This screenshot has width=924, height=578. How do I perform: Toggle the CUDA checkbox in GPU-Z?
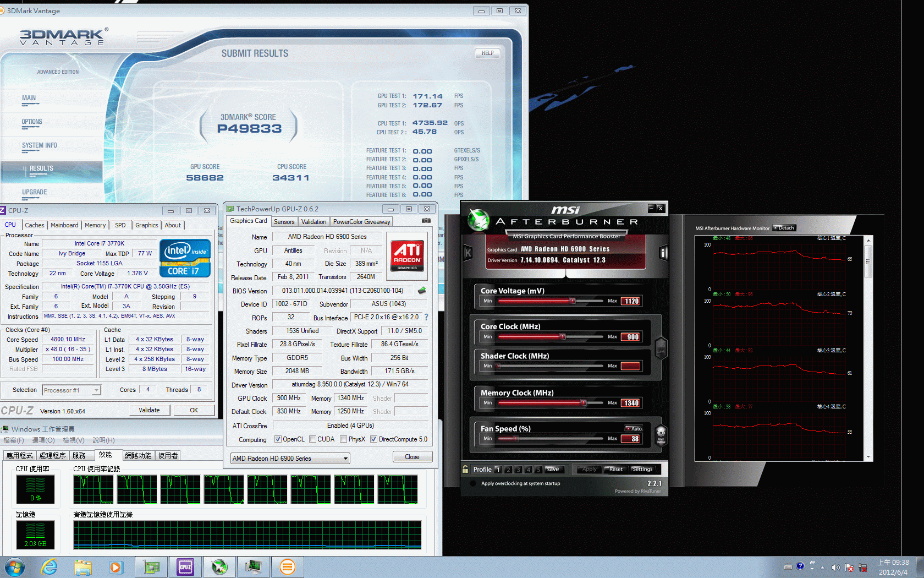(x=312, y=439)
